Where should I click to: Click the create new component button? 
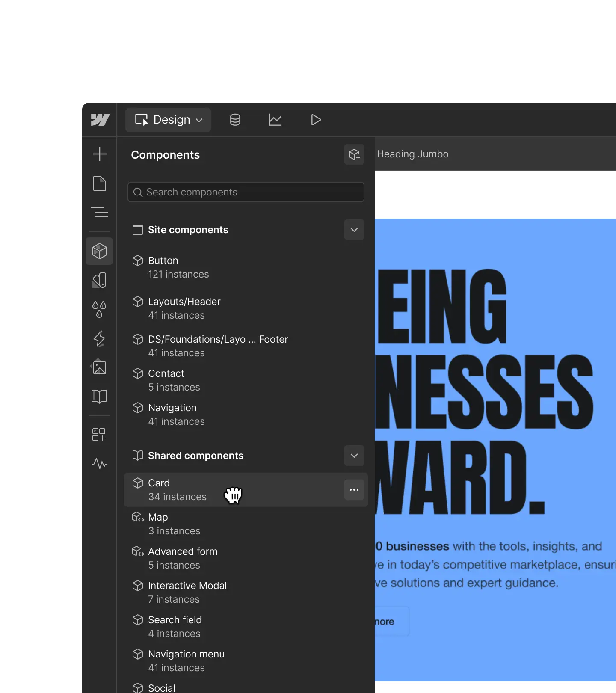tap(354, 154)
